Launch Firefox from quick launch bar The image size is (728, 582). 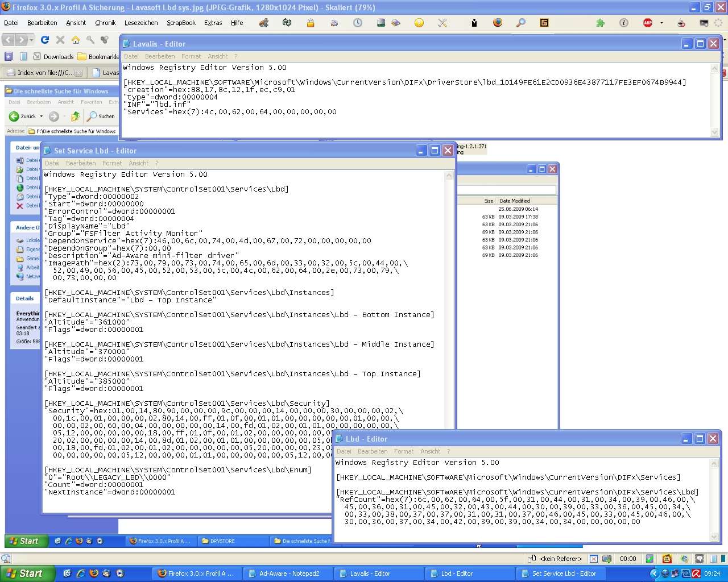pyautogui.click(x=94, y=573)
